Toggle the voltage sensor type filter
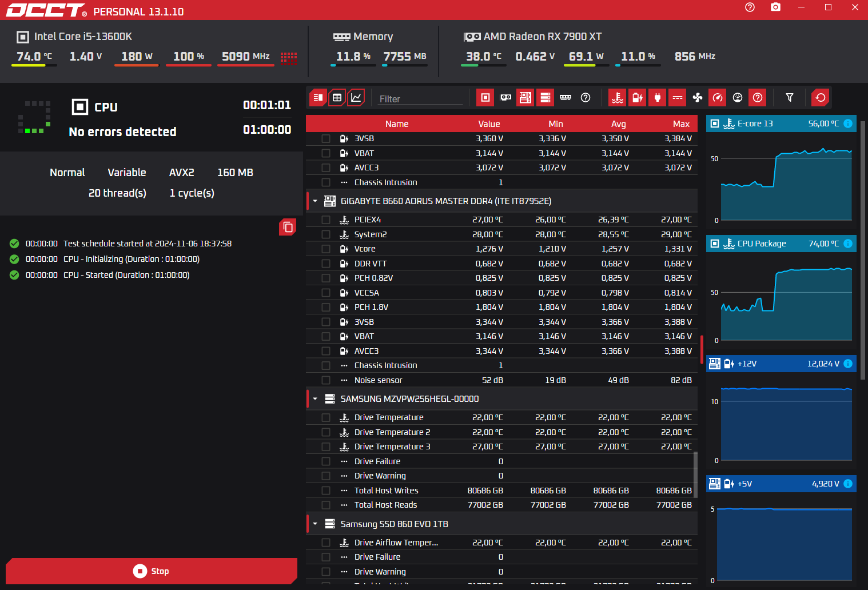868x590 pixels. click(x=637, y=98)
